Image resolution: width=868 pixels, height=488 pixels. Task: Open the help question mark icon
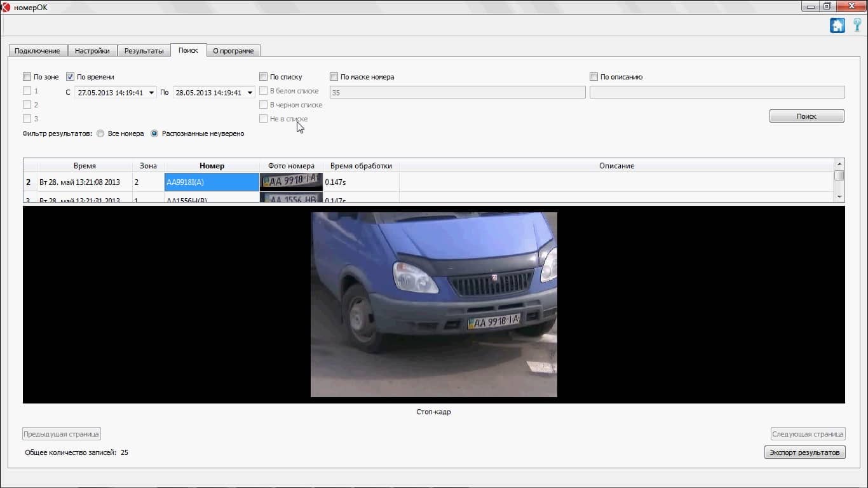(x=857, y=25)
